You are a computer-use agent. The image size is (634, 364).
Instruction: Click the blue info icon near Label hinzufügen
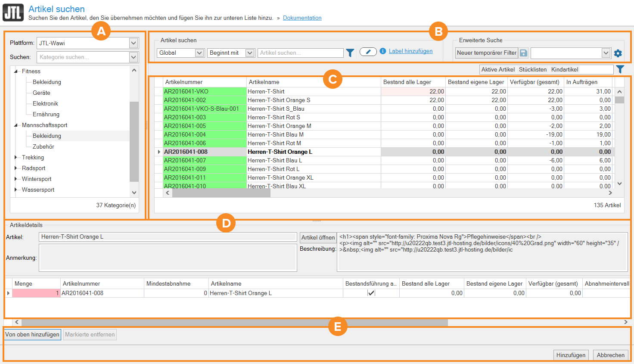pyautogui.click(x=382, y=51)
